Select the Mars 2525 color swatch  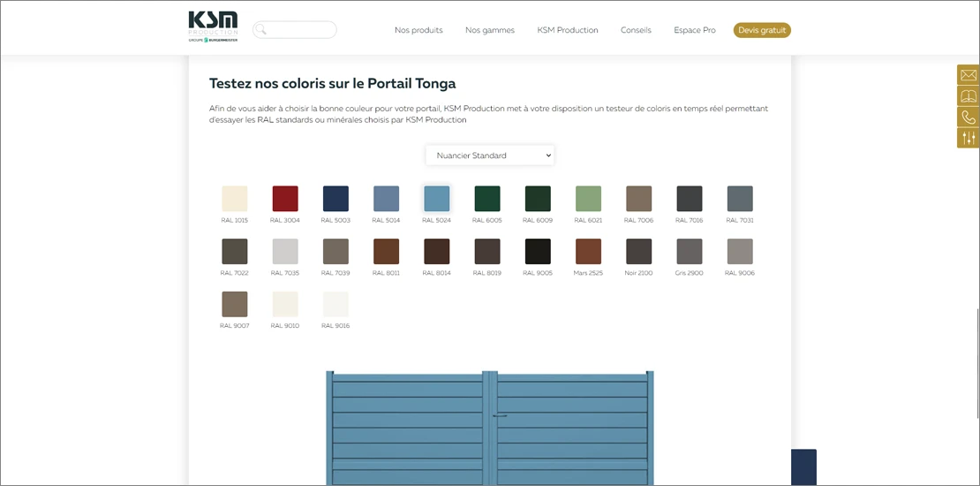[588, 252]
